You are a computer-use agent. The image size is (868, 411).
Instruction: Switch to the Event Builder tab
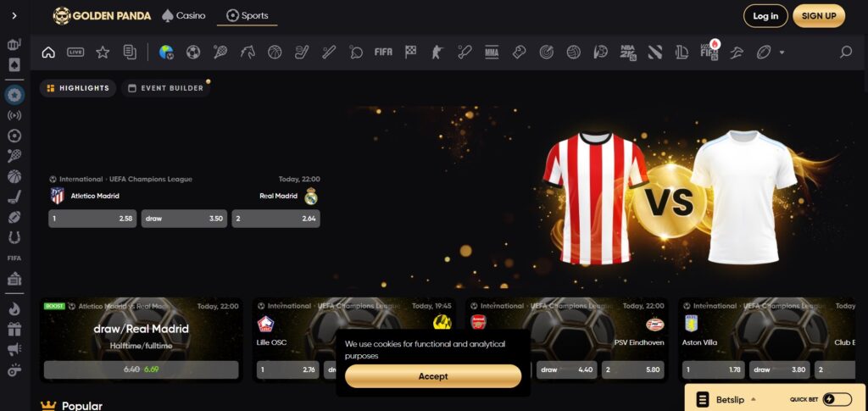pyautogui.click(x=165, y=88)
